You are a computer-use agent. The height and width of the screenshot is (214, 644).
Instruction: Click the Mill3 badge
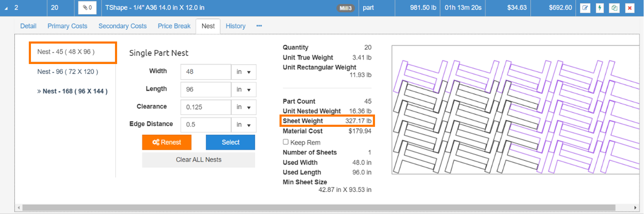pos(345,8)
